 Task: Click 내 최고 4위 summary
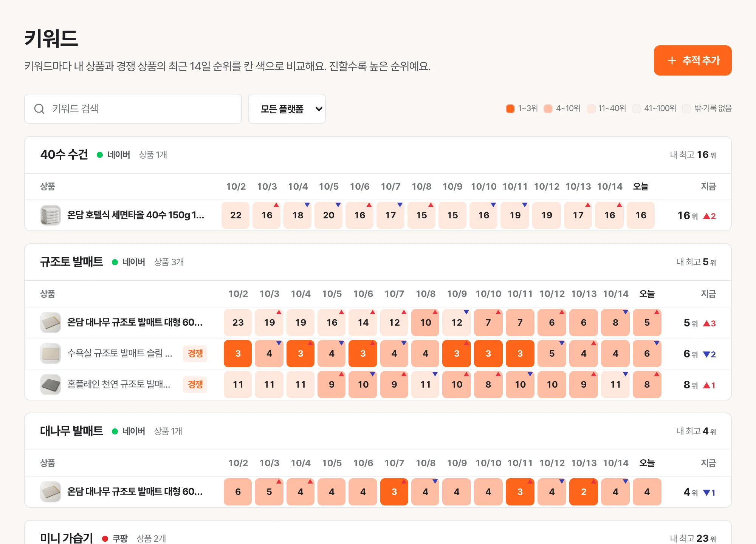[696, 431]
